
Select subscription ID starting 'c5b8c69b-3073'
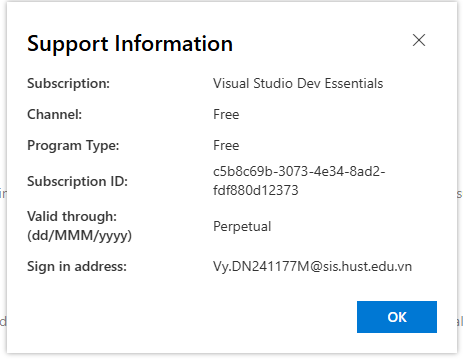click(x=299, y=181)
